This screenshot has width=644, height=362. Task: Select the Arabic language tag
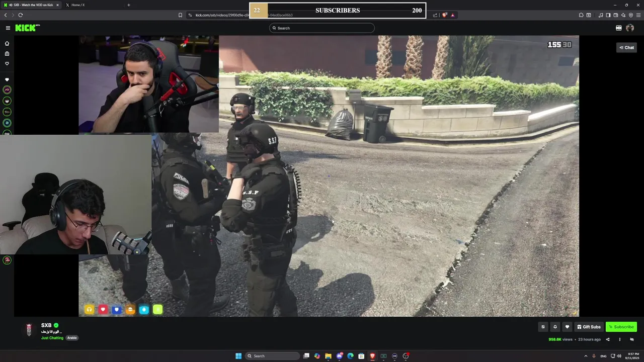72,338
